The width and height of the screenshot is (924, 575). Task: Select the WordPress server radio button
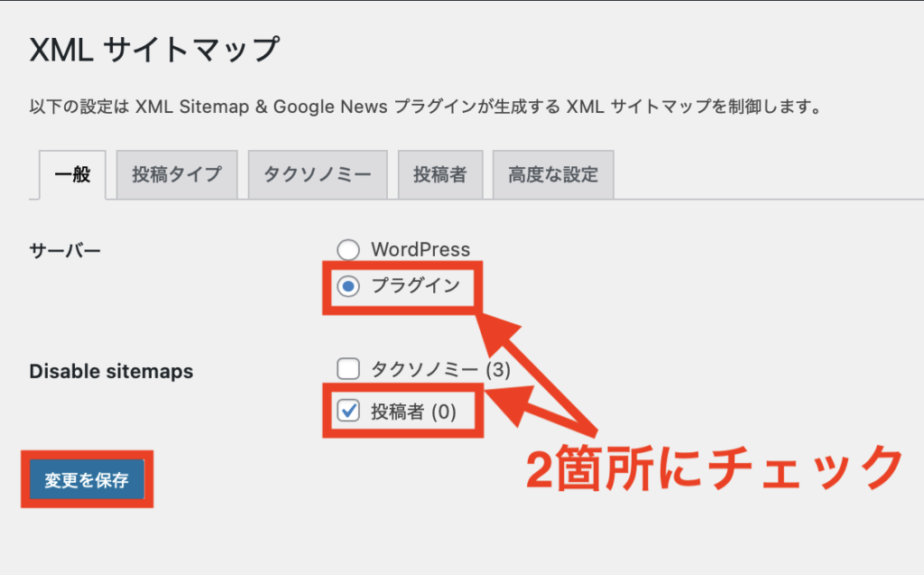pos(347,250)
